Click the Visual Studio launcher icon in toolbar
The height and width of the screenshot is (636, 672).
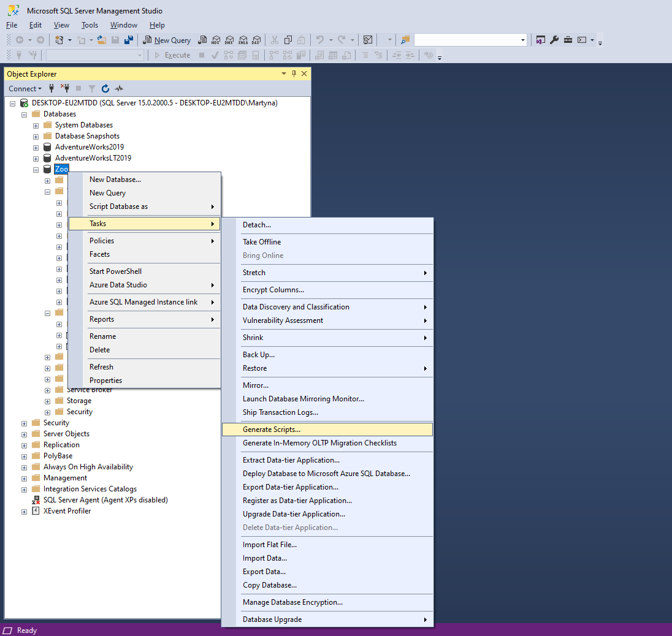[541, 40]
